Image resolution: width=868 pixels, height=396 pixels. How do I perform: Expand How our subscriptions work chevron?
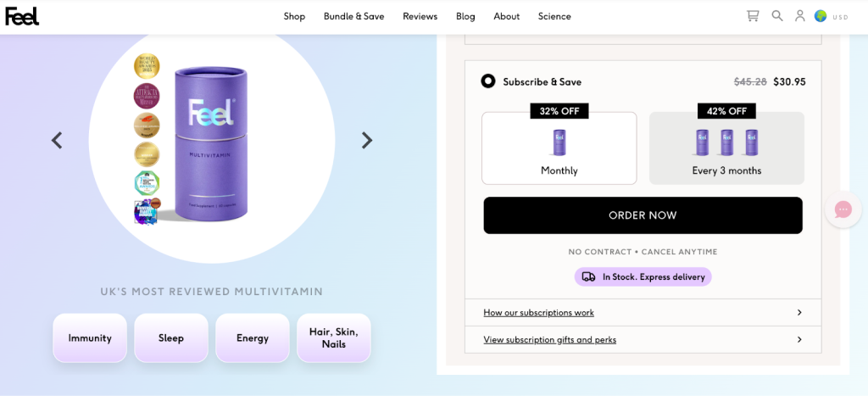click(799, 312)
